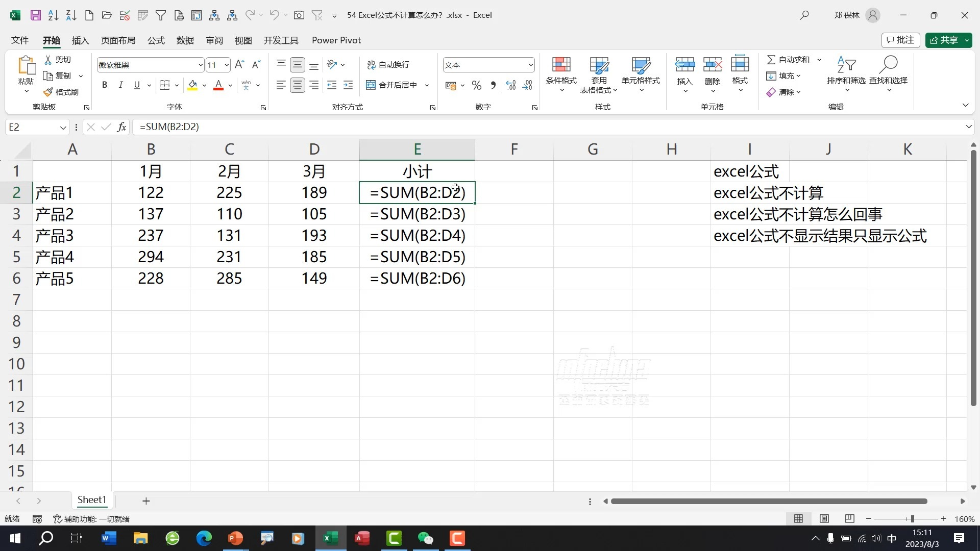Click the Clear (清除) button
980x551 pixels.
click(x=783, y=92)
